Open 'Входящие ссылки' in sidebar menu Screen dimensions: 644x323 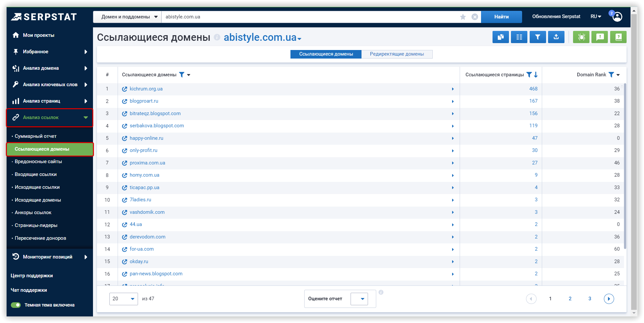click(35, 174)
